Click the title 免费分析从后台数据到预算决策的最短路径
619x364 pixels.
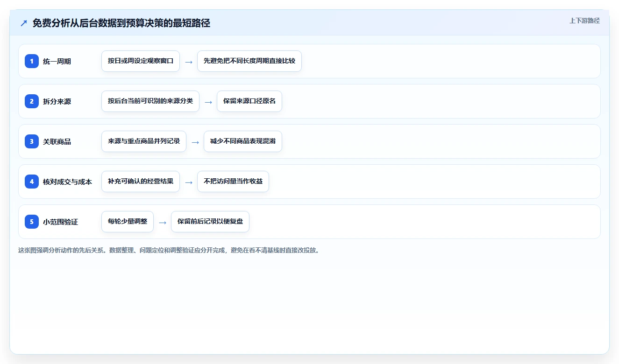tap(121, 23)
